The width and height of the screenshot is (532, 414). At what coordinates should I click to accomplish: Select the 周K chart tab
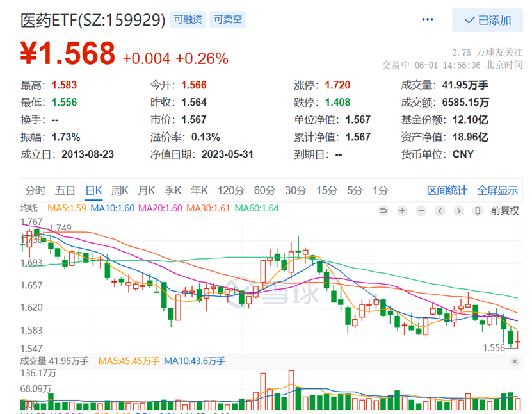pyautogui.click(x=120, y=190)
